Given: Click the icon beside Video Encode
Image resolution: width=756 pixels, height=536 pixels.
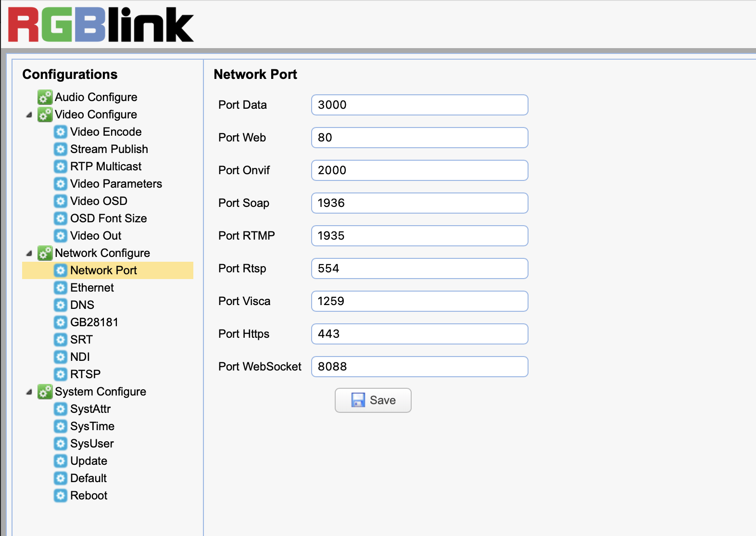Looking at the screenshot, I should click(60, 132).
